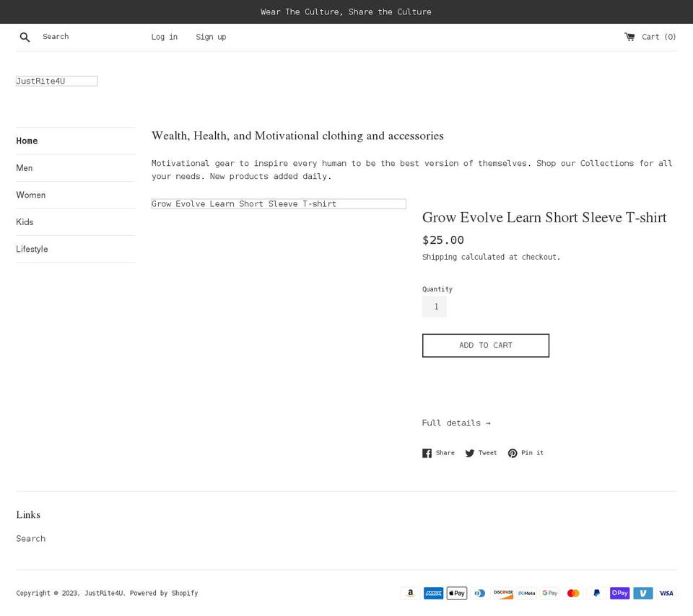Click the Twitter bird icon
Viewport: 693px width, 616px height.
[469, 453]
